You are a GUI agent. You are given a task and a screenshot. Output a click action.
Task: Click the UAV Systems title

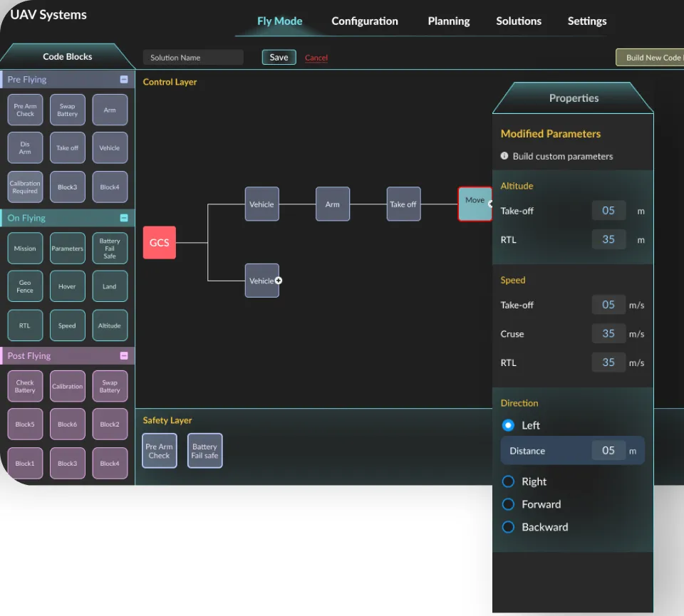(48, 15)
